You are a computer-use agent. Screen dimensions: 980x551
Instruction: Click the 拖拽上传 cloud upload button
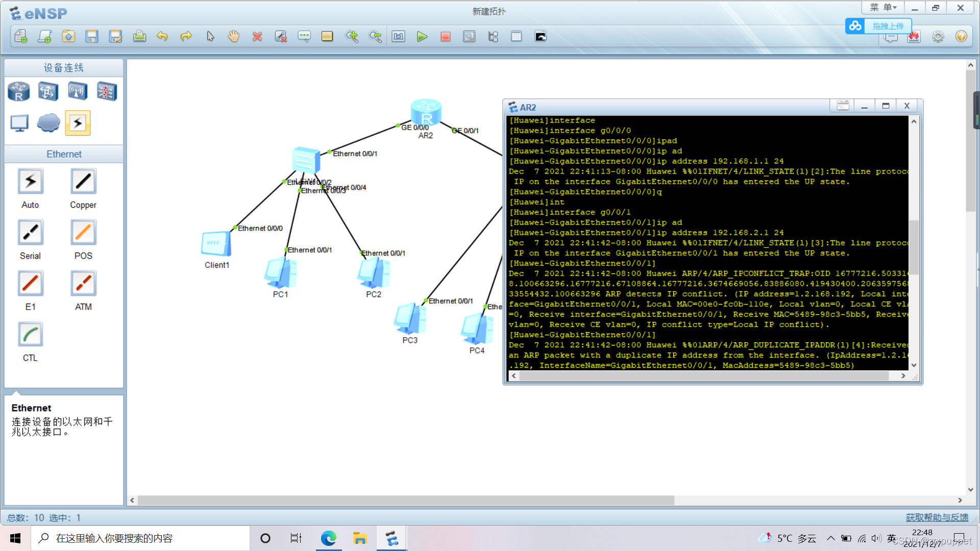(878, 26)
